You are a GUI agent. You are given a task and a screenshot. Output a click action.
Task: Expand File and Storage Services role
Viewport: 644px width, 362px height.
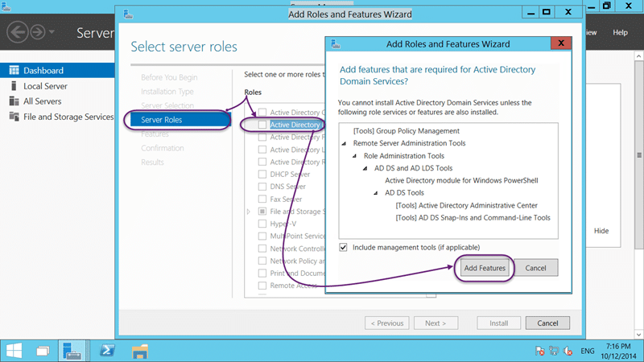(x=249, y=212)
